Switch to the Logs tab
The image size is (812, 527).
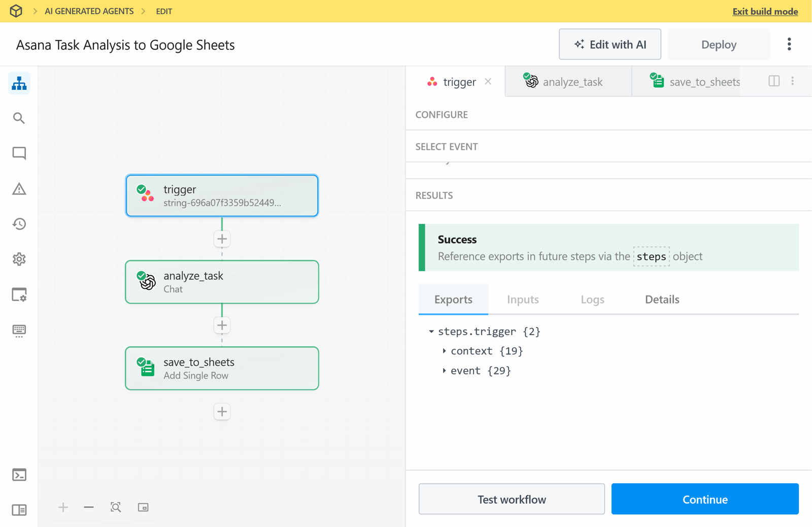[x=592, y=300]
